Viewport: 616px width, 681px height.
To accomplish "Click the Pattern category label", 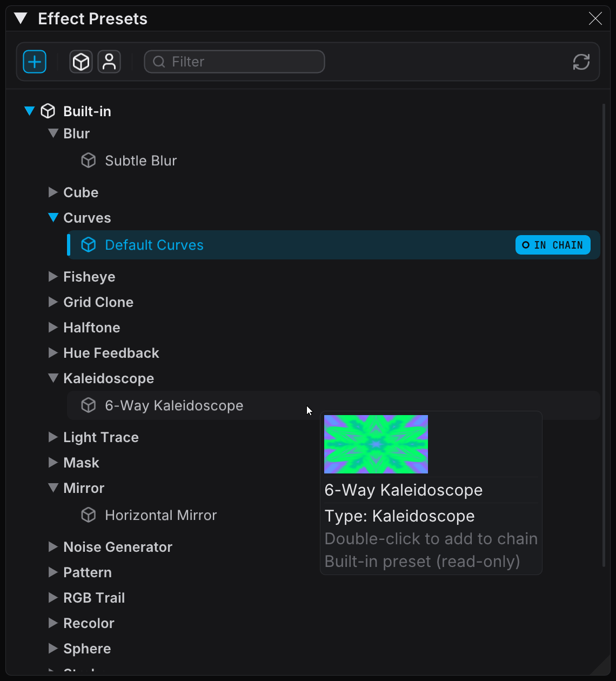I will coord(88,572).
